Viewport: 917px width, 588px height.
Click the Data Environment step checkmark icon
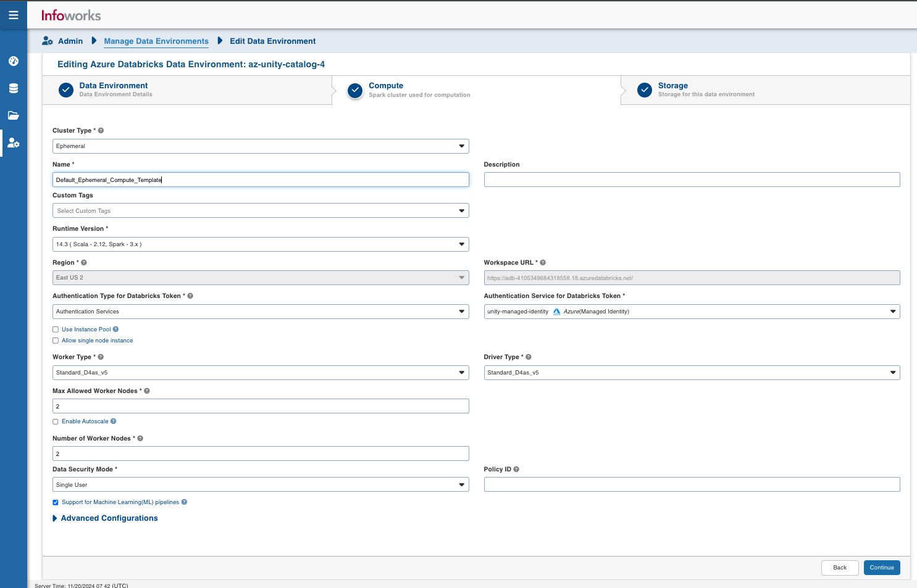click(x=66, y=90)
